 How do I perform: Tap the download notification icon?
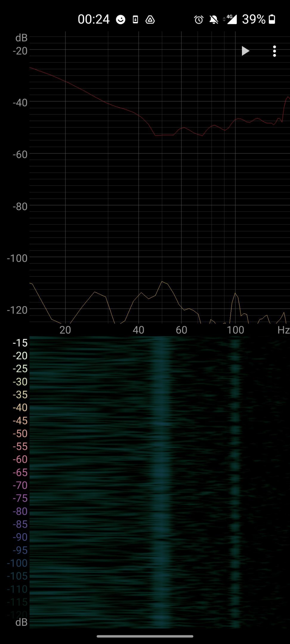(x=135, y=20)
